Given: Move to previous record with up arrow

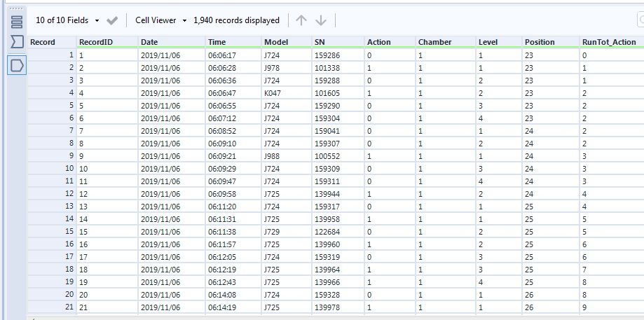Looking at the screenshot, I should click(x=301, y=20).
